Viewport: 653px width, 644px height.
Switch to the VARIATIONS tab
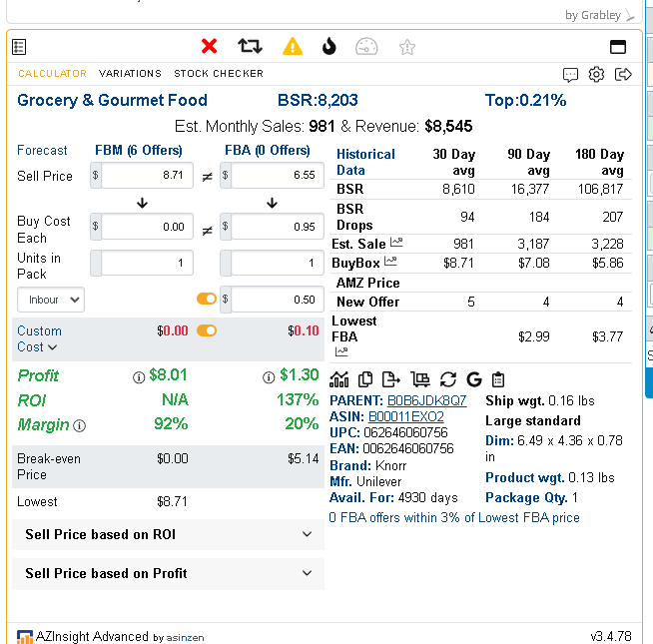130,74
